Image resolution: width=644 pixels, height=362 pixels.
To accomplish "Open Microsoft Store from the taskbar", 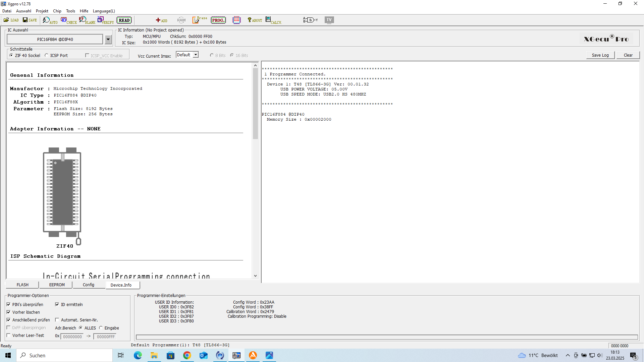I will 171,355.
